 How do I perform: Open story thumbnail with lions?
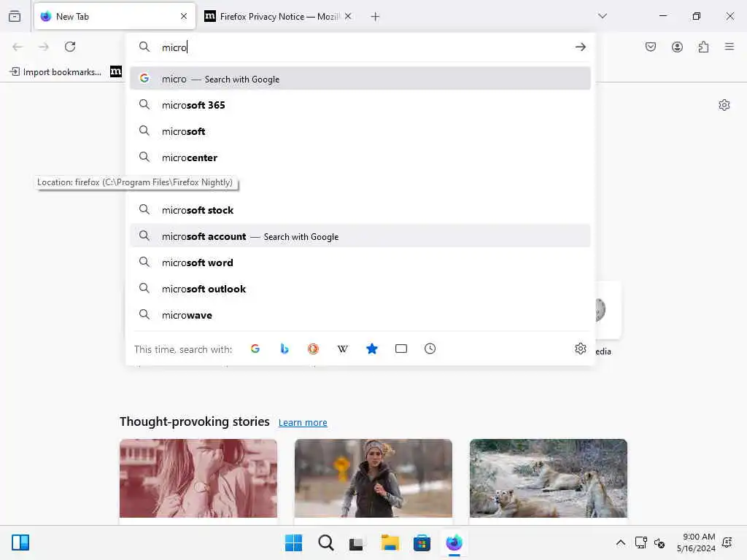click(x=549, y=478)
